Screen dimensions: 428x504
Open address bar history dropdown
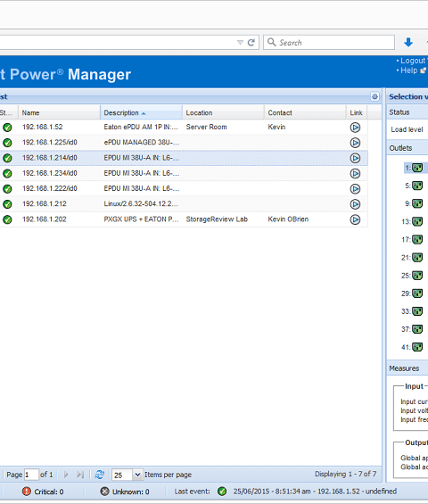click(x=240, y=43)
